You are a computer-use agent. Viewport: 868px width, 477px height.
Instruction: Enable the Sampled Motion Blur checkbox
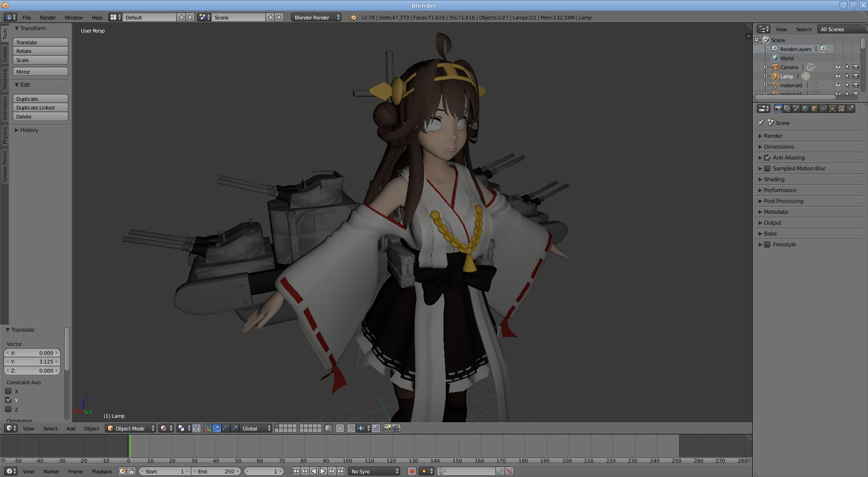point(767,169)
